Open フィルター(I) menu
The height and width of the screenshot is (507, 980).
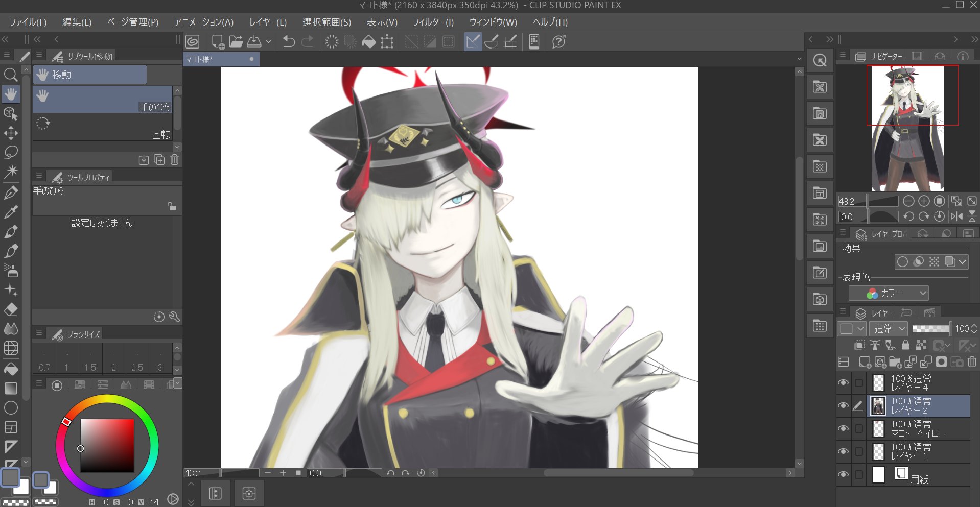point(433,22)
